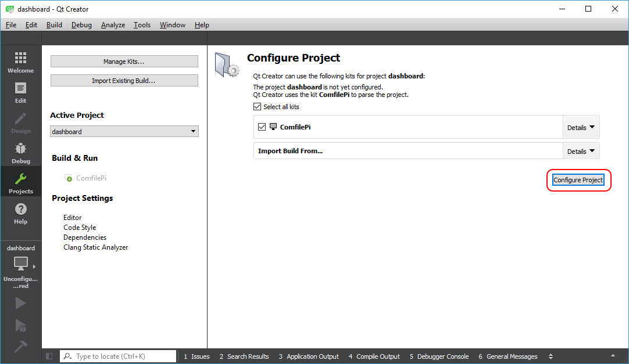Screen dimensions: 629x364
Task: Expand Details for Import Build From
Action: click(x=581, y=151)
